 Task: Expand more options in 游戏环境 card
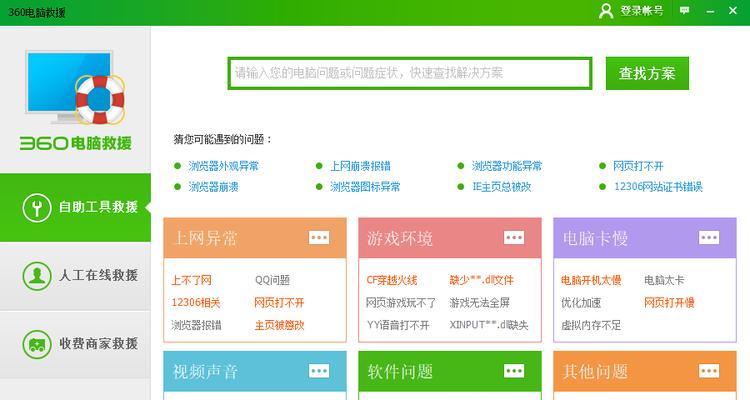click(514, 237)
